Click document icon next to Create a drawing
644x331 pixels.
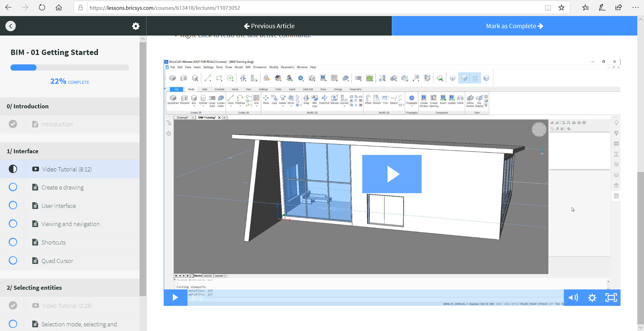tap(35, 187)
